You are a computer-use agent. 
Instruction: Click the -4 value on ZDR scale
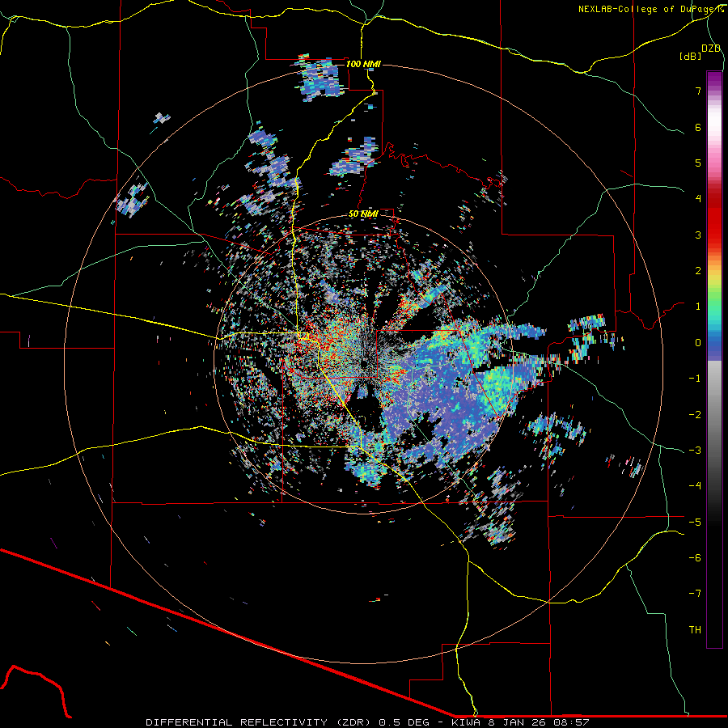click(695, 485)
